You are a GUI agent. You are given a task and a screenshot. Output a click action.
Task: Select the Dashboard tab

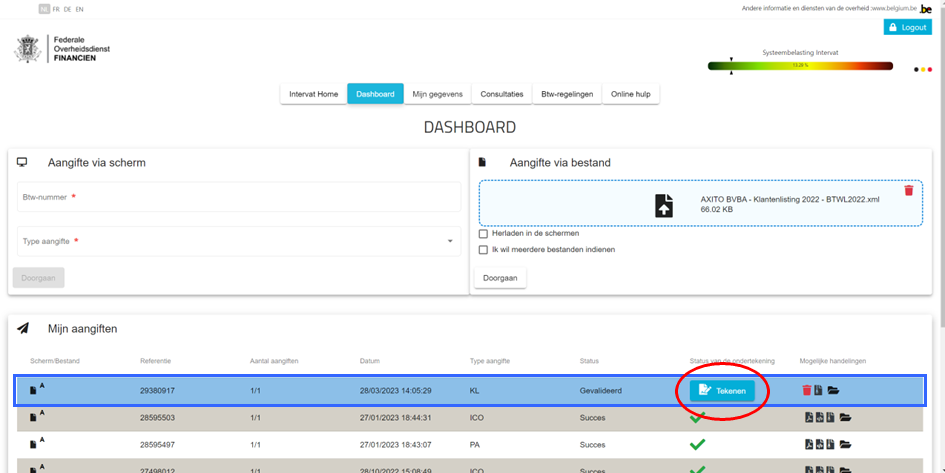click(x=375, y=94)
